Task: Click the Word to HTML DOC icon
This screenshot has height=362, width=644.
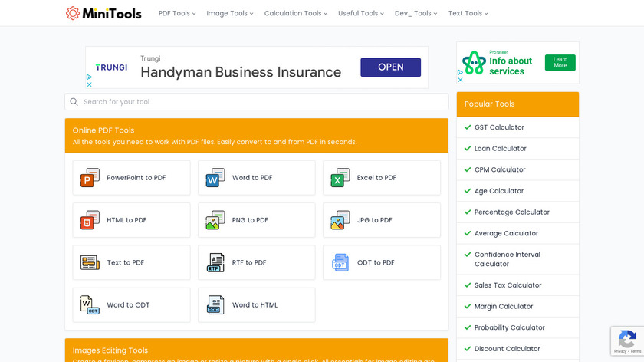Action: pos(215,305)
